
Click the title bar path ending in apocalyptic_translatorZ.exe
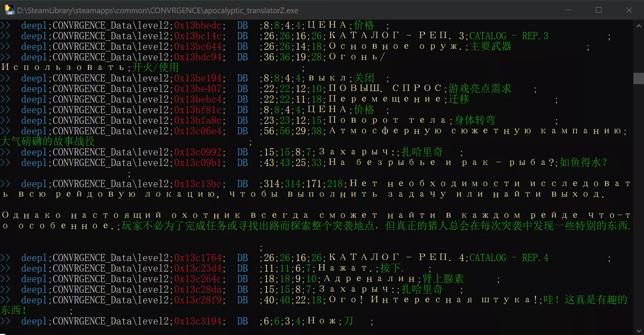158,11
